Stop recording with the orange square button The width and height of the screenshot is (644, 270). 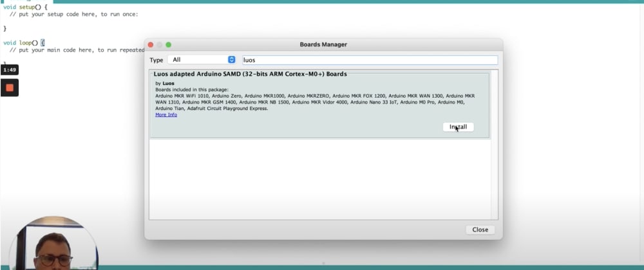tap(10, 87)
